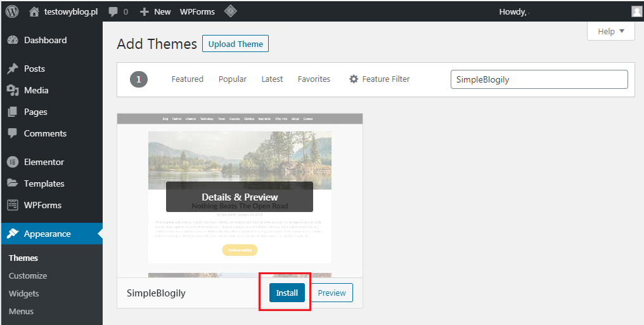Switch to the Featured themes tab
Image resolution: width=644 pixels, height=325 pixels.
click(187, 79)
